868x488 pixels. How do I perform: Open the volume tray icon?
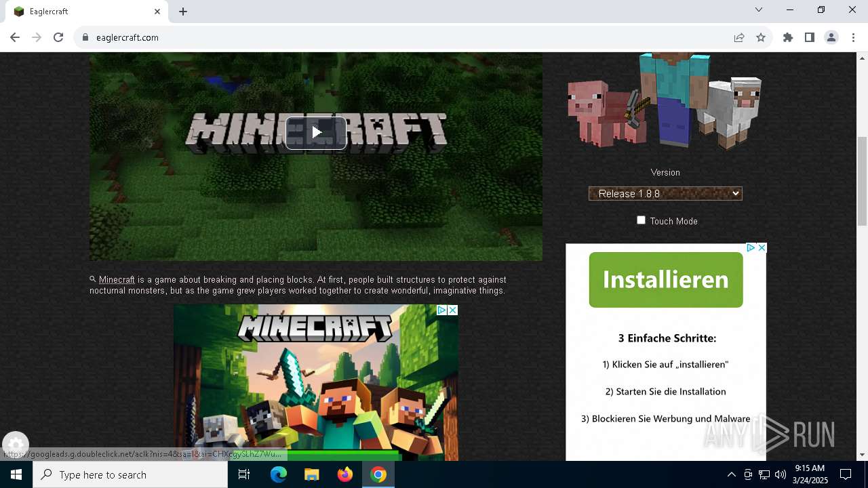(x=781, y=474)
